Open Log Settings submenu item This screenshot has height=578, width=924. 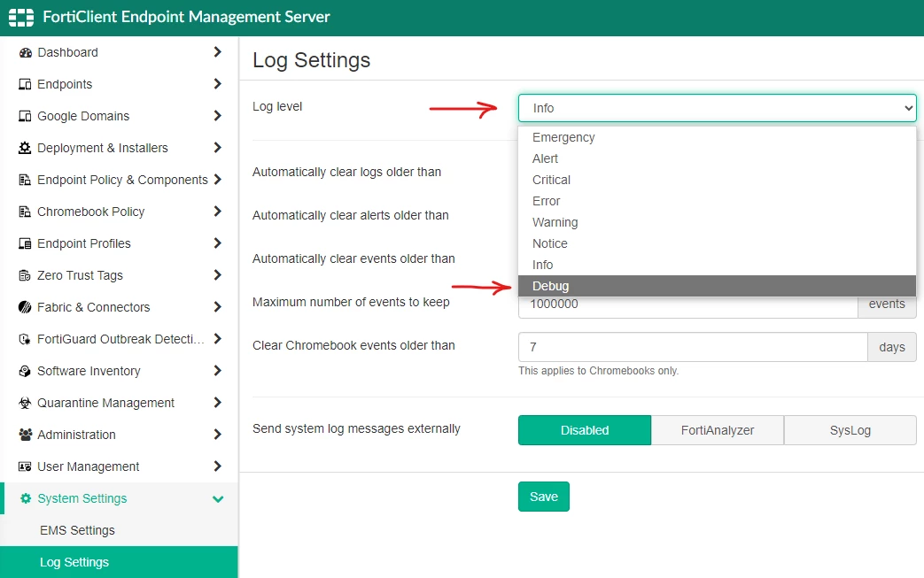[119, 562]
